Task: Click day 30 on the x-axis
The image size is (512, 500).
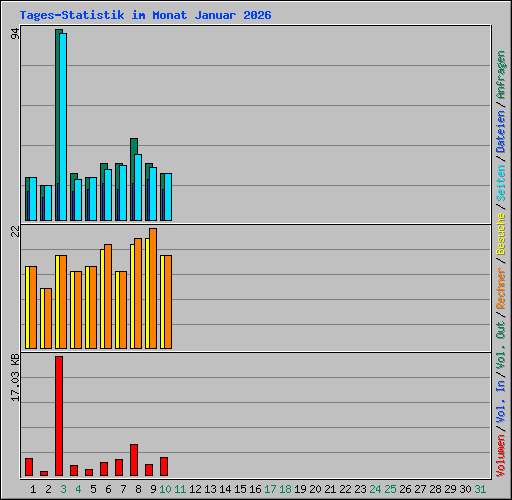Action: [x=465, y=489]
